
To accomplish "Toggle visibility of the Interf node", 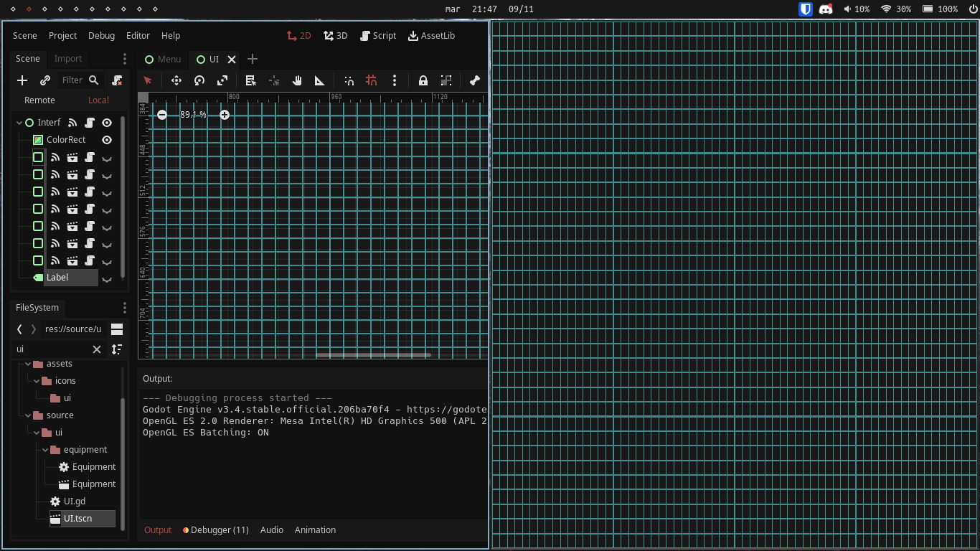I will [x=107, y=123].
